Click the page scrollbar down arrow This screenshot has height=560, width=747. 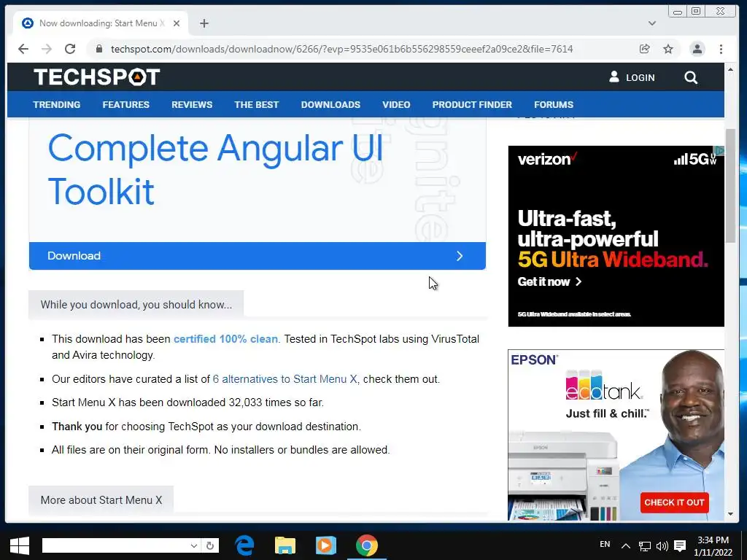pos(730,514)
